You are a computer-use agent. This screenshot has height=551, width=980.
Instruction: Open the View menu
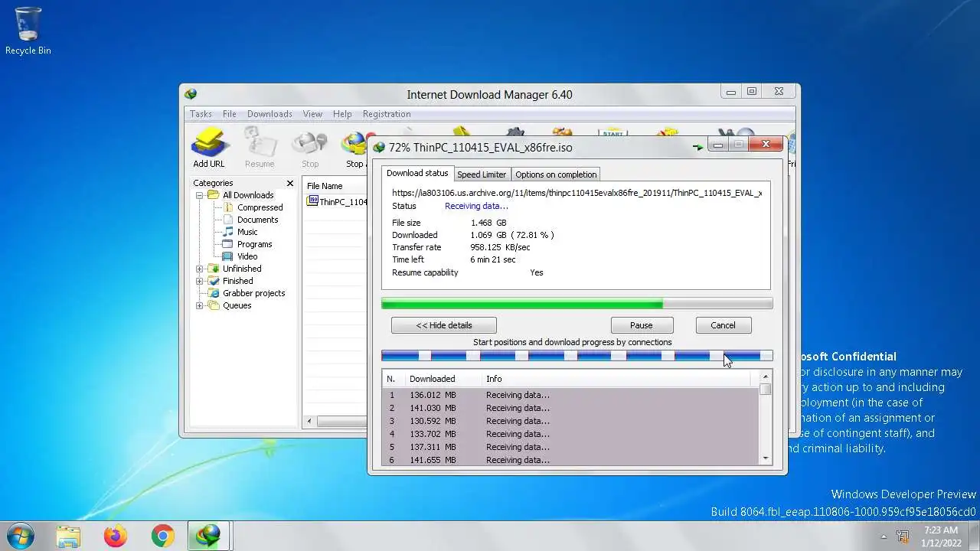tap(312, 114)
